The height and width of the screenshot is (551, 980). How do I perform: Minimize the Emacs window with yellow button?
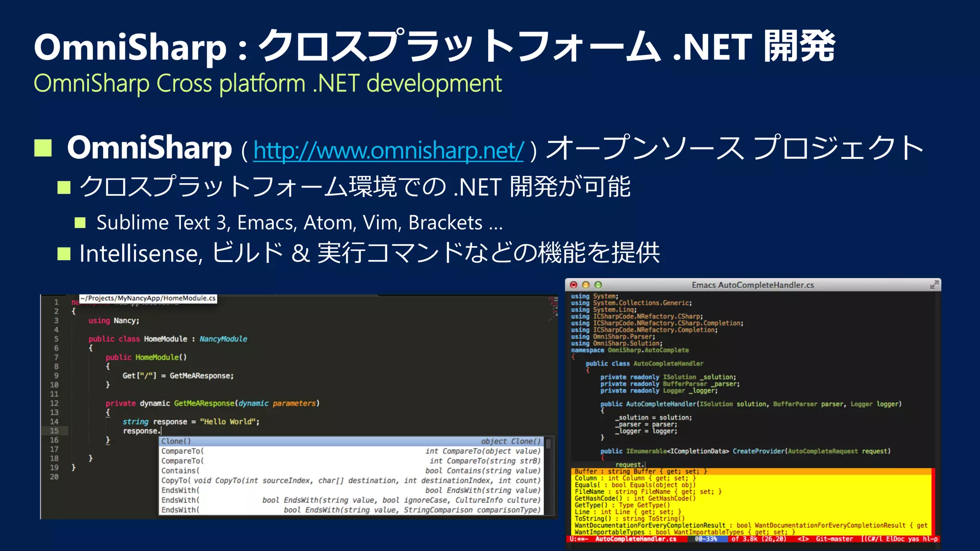point(586,285)
